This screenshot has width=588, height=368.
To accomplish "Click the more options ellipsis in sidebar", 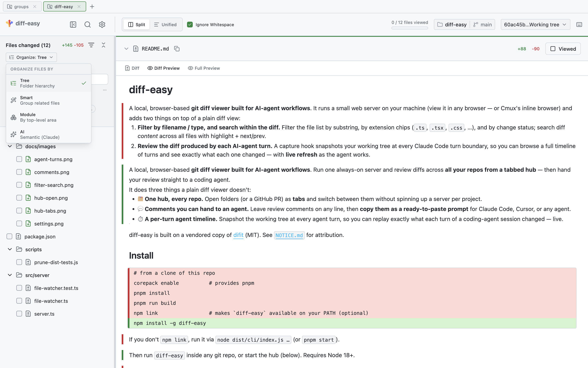I will tap(105, 90).
